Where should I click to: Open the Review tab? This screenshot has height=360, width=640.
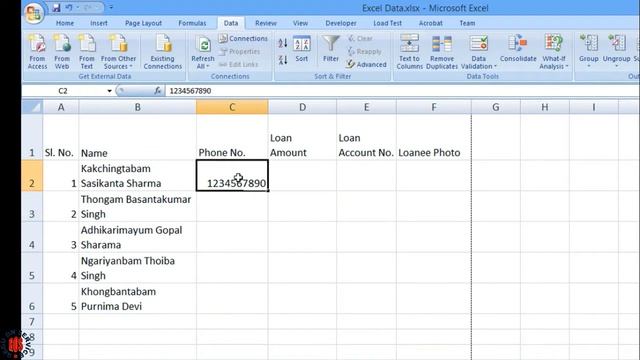tap(266, 23)
